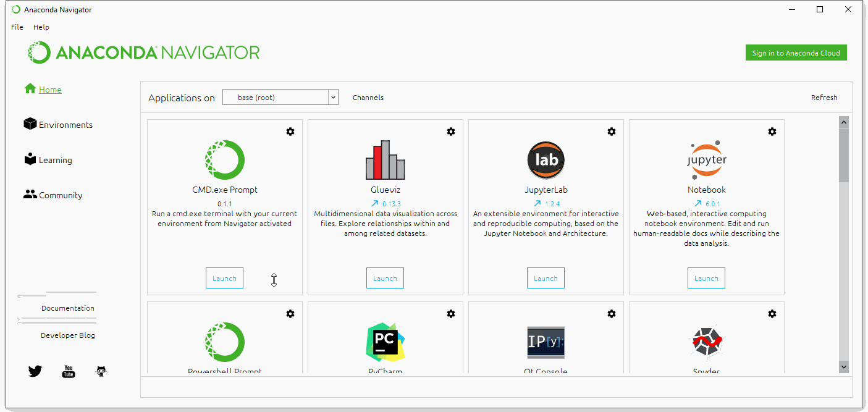Click the CMD.exe Prompt application logo
This screenshot has width=868, height=412.
[x=225, y=160]
